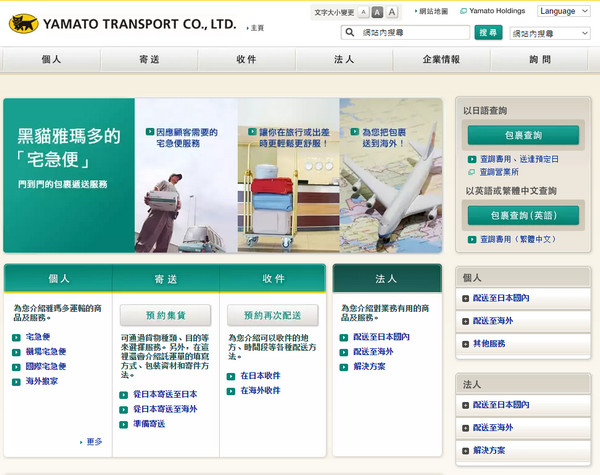
Task: Click the arrow icon beside 查詢費用、送達預定日
Action: pyautogui.click(x=472, y=159)
